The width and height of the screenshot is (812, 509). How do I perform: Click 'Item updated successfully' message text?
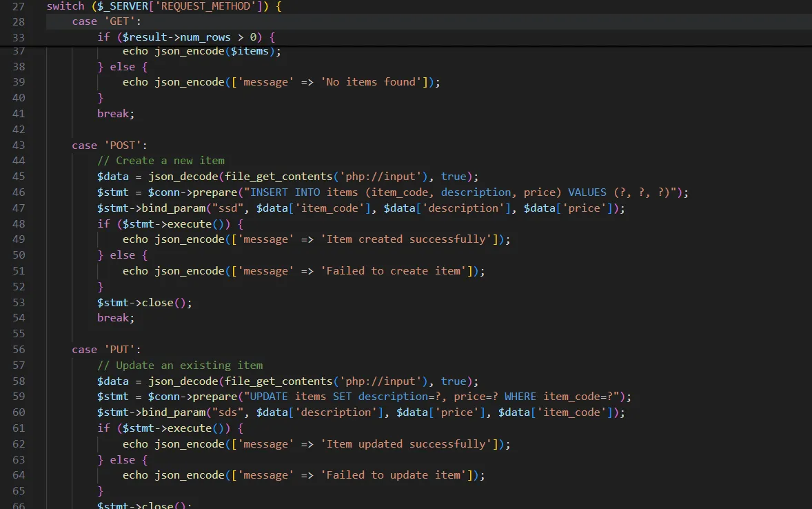click(408, 444)
